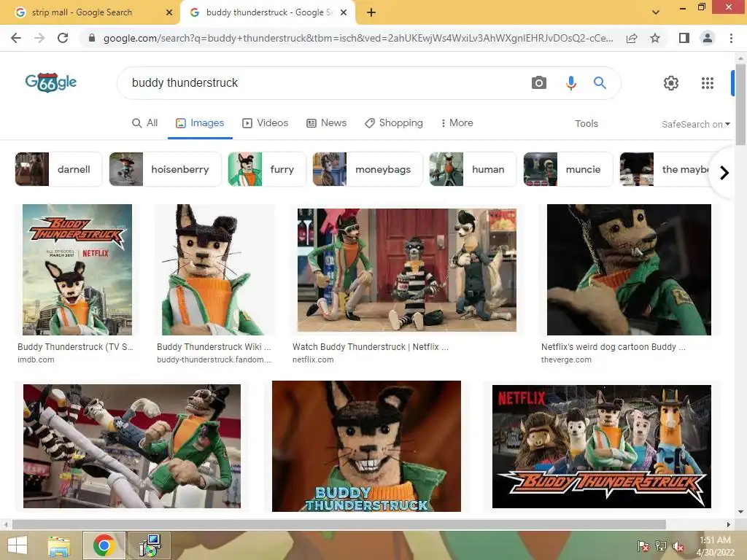Click the Google Route 66 doodle logo
This screenshot has height=560, width=747.
pyautogui.click(x=51, y=82)
